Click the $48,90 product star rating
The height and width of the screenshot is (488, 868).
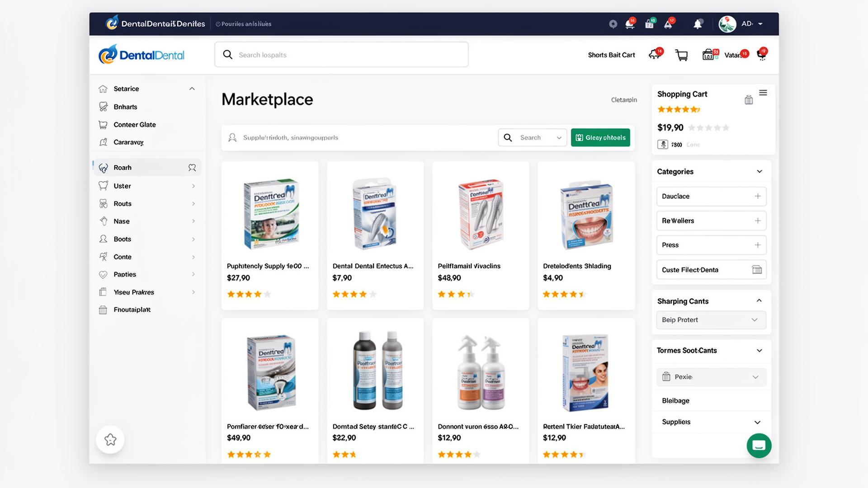[x=456, y=294]
